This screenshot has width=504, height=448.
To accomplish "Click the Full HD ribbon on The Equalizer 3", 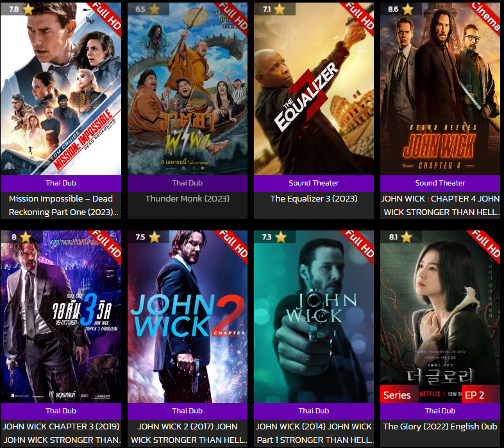I will click(x=360, y=17).
